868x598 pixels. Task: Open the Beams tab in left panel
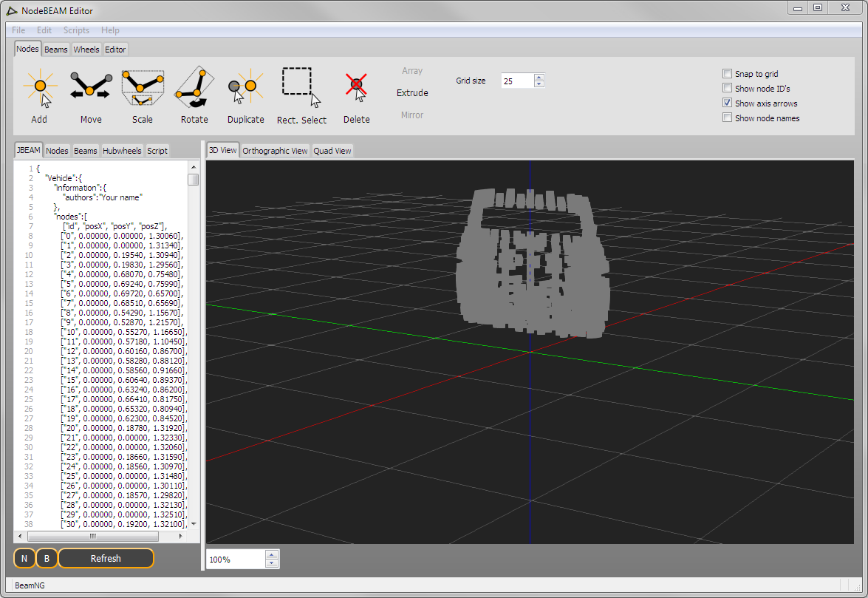pos(85,151)
